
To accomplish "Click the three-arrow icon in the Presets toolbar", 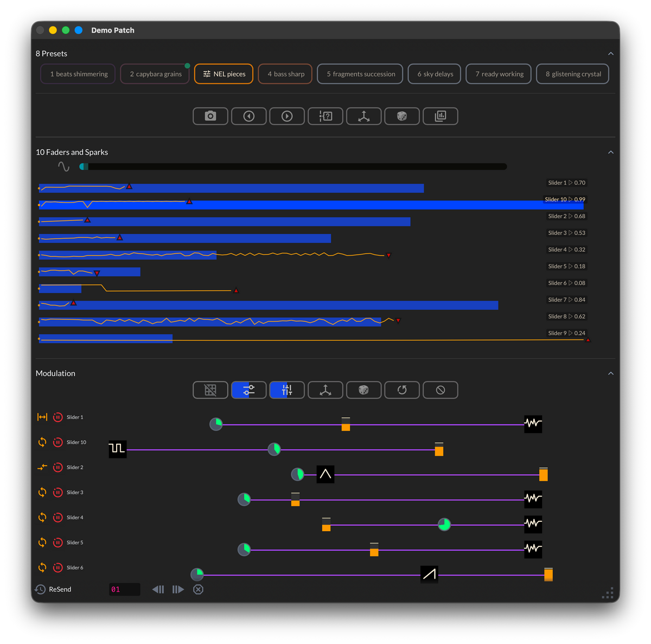I will [x=364, y=116].
